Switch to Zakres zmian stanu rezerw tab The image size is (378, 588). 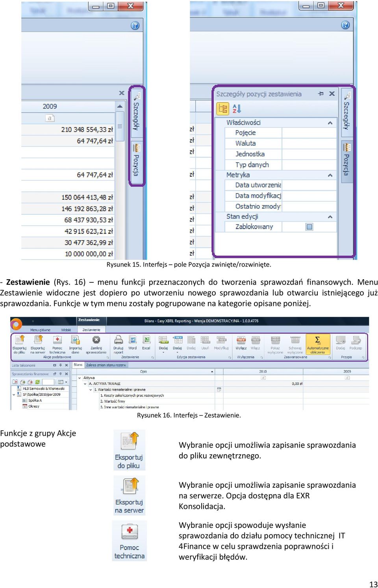pyautogui.click(x=106, y=365)
